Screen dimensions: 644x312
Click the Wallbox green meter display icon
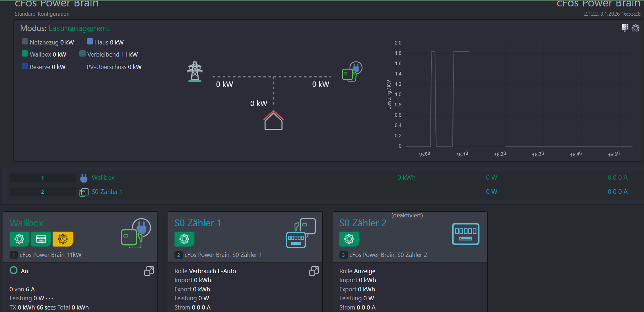(41, 239)
